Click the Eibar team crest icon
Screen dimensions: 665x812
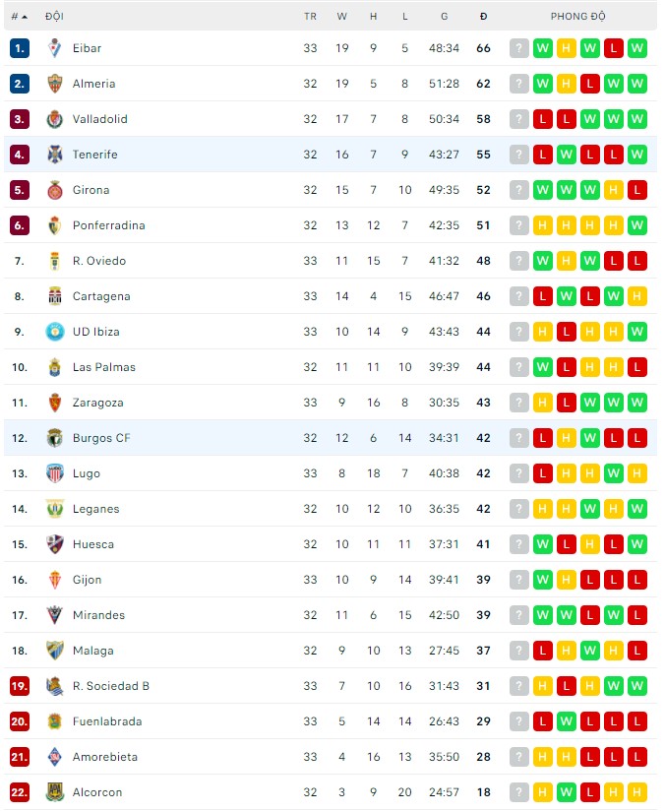tap(54, 48)
